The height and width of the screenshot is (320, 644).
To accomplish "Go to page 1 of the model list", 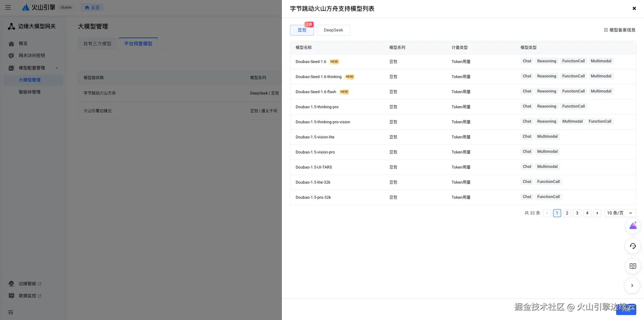I will (x=557, y=213).
